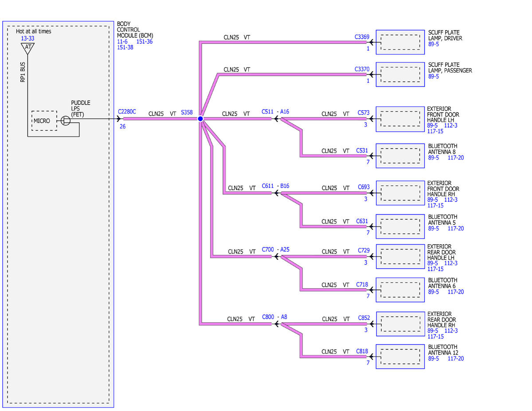Open connector C729 link

tap(364, 251)
